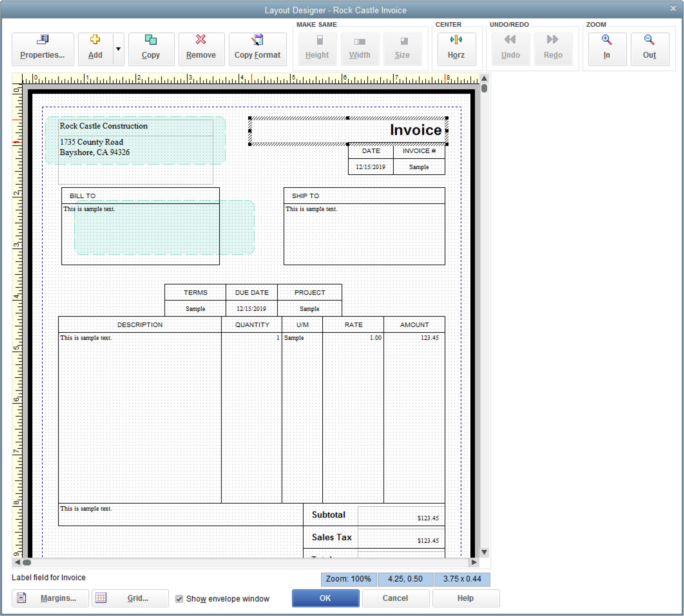
Task: Select the Subtotal label
Action: (x=329, y=515)
